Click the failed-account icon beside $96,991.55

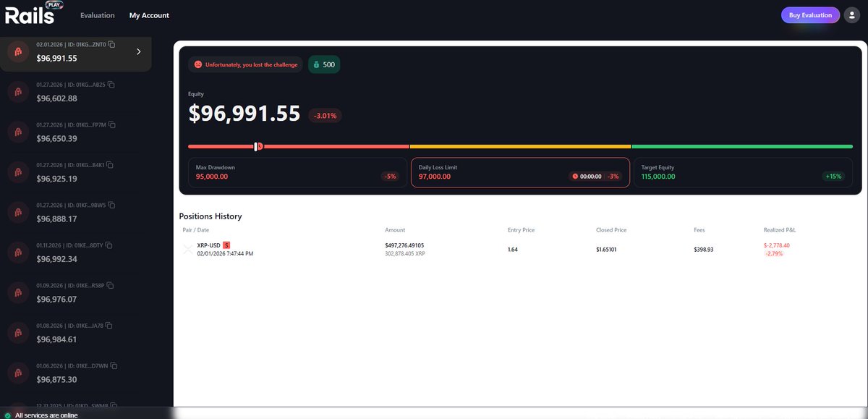tap(17, 51)
